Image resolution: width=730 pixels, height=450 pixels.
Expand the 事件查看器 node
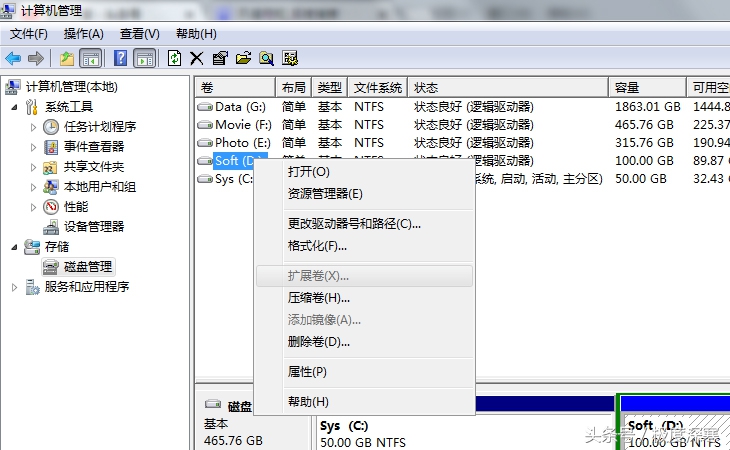[x=33, y=147]
